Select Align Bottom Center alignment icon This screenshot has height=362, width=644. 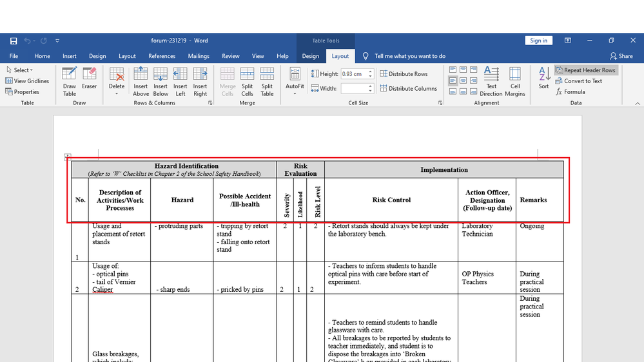pos(463,91)
